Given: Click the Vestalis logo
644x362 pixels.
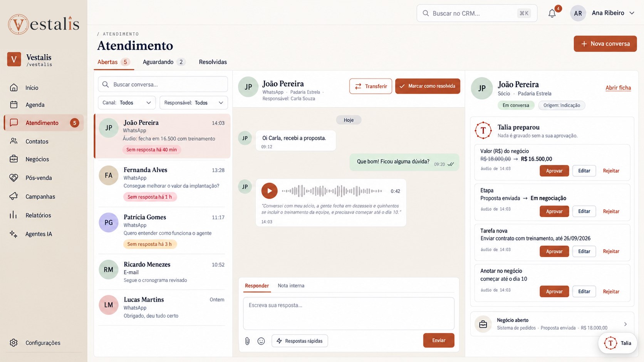Looking at the screenshot, I should click(x=44, y=24).
